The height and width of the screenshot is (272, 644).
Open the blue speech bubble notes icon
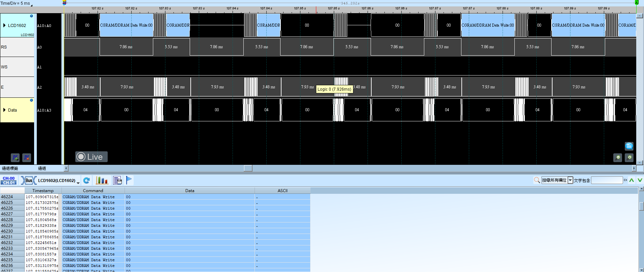click(629, 146)
